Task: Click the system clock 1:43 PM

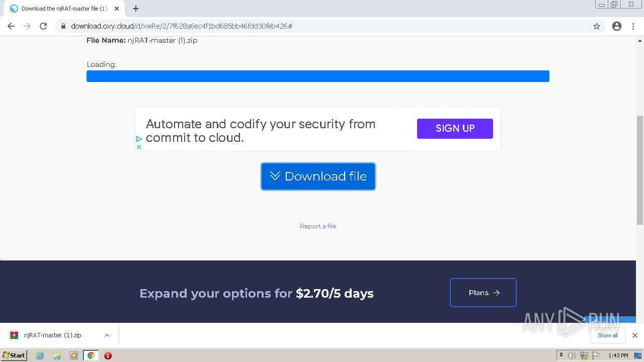Action: pyautogui.click(x=618, y=355)
